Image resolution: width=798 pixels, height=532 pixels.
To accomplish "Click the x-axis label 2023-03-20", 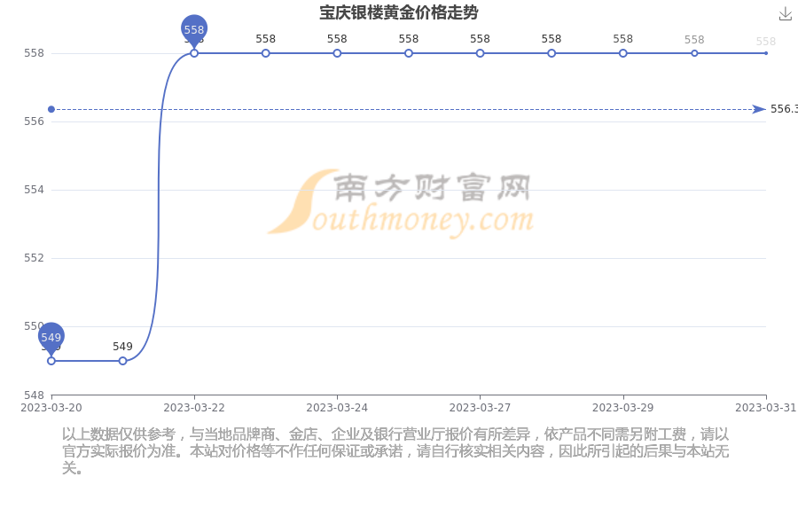I will click(51, 408).
